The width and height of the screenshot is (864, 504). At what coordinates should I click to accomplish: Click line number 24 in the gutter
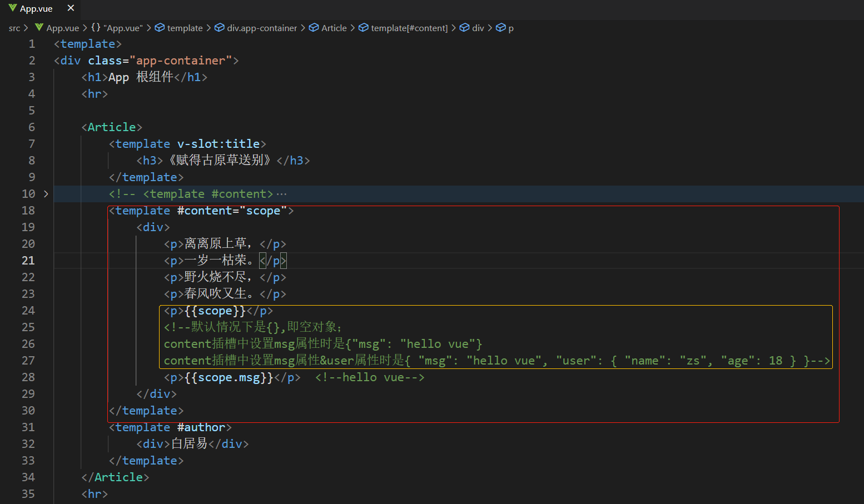[x=28, y=311]
